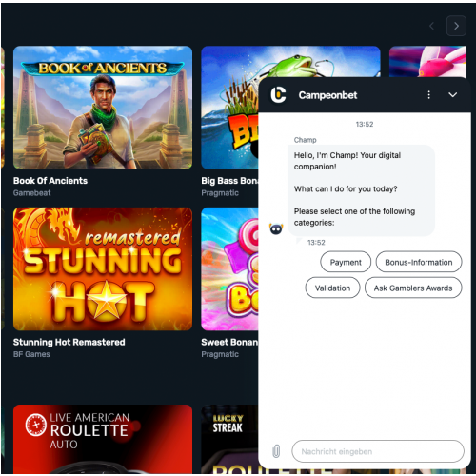Open Stunning Hot Remastered game thumbnail
Viewport: 476px width, 476px height.
pos(103,269)
